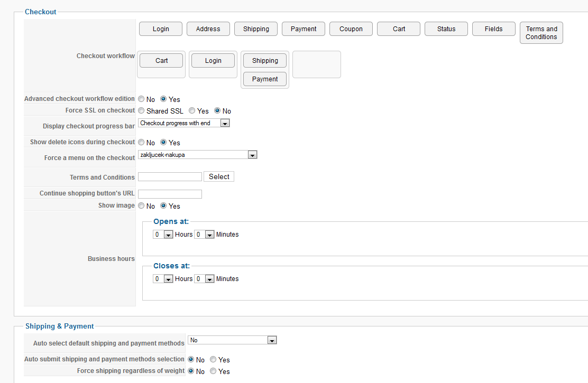Enable Force shipping regardless of weight
Image resolution: width=588 pixels, height=383 pixels.
pos(213,371)
